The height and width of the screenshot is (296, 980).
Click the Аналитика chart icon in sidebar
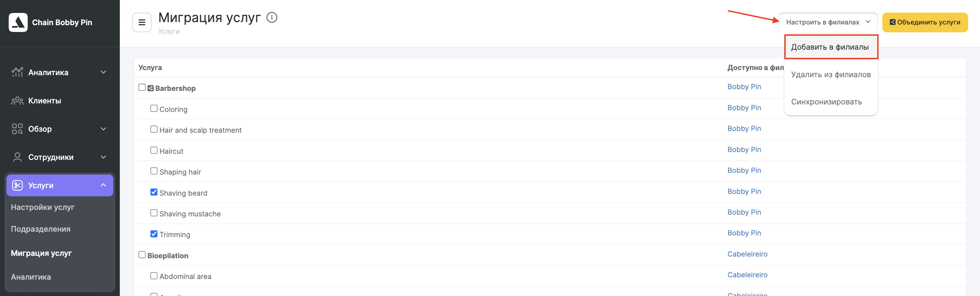[x=17, y=72]
